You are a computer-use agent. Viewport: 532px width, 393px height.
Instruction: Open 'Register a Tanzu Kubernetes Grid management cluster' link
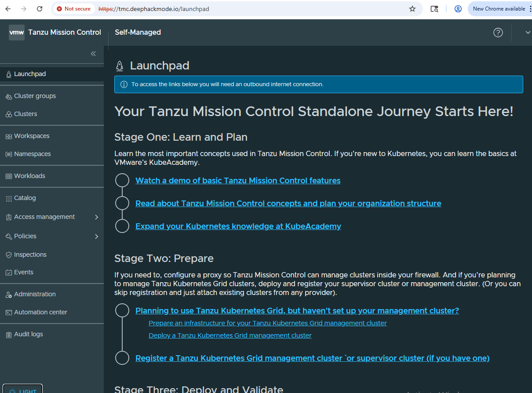tap(313, 358)
